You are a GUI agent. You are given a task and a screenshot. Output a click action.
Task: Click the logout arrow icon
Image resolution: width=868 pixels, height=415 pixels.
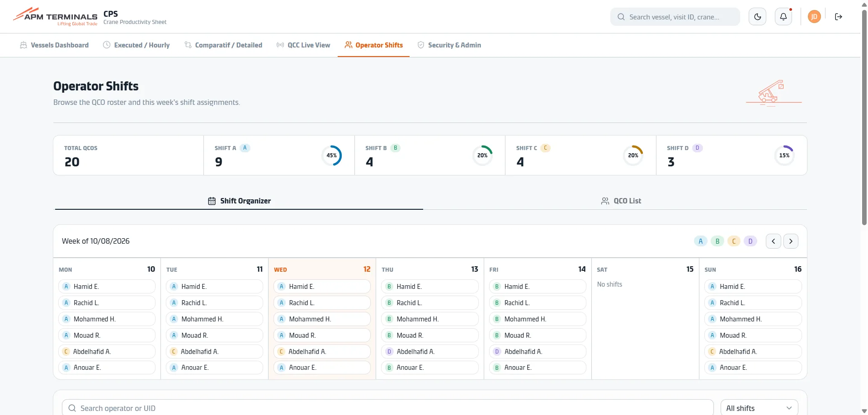point(839,17)
